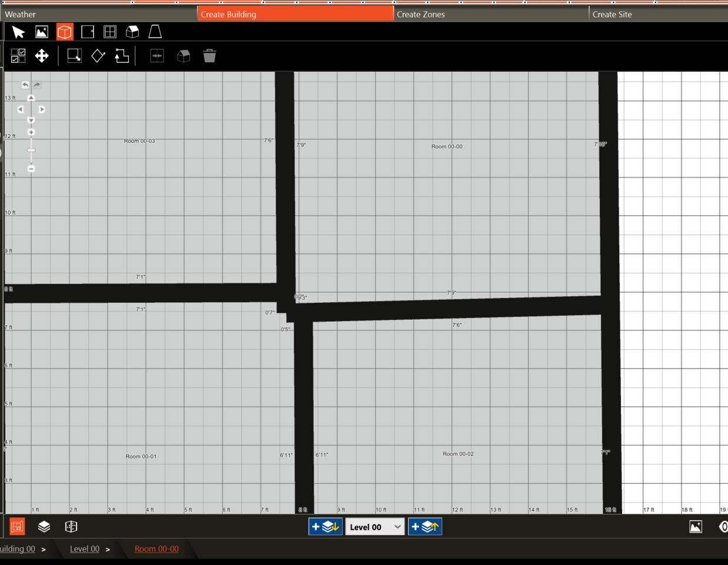The width and height of the screenshot is (728, 565).
Task: Choose the door tool icon
Action: click(x=88, y=32)
